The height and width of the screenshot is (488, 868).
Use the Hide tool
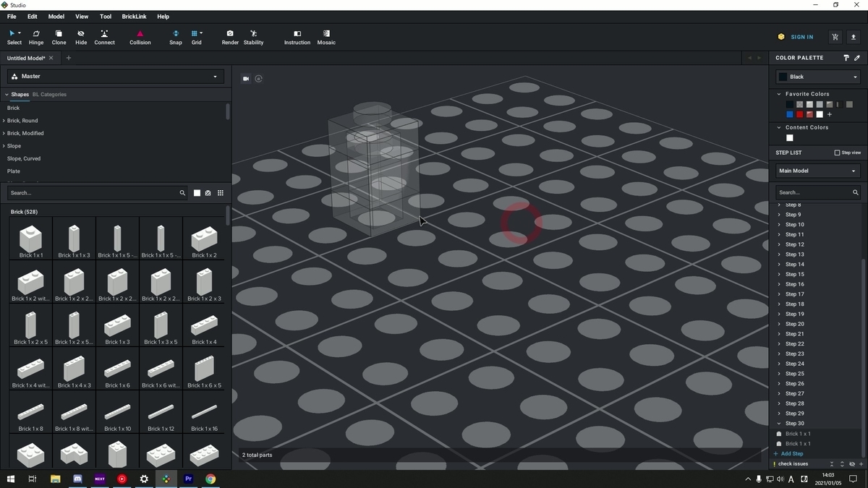(81, 38)
